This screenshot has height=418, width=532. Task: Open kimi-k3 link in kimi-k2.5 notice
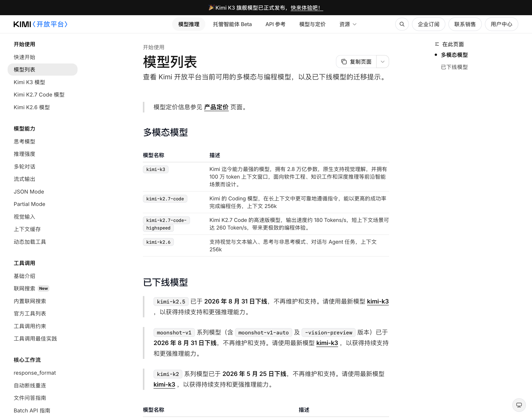[x=378, y=301]
